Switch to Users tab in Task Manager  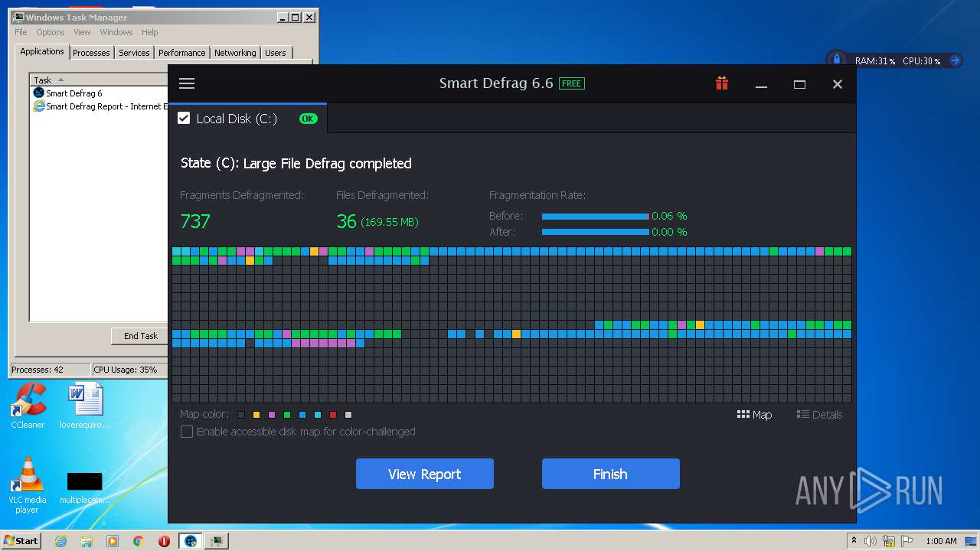pos(276,53)
